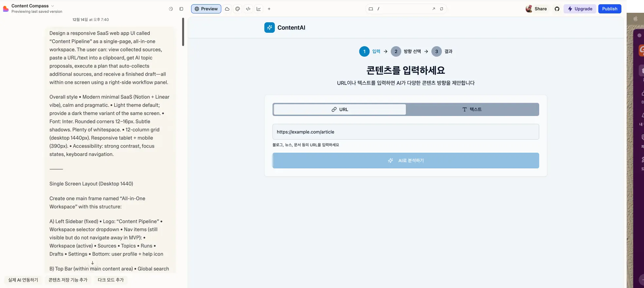Select step 3 결과 circle
The image size is (644, 288).
436,51
